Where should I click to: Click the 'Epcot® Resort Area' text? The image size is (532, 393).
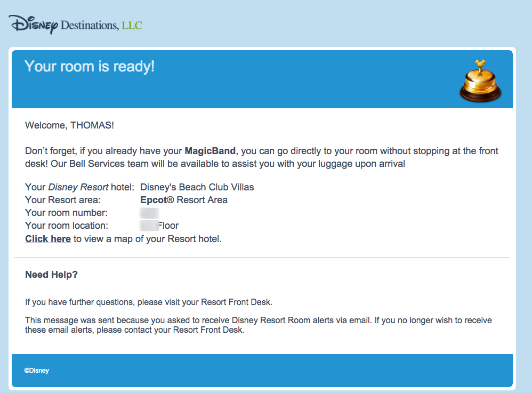(184, 200)
